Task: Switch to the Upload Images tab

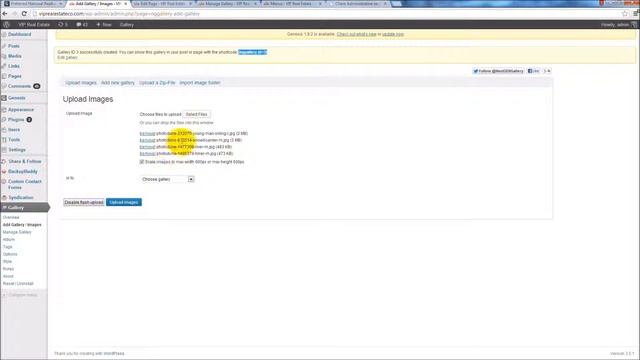Action: click(81, 83)
